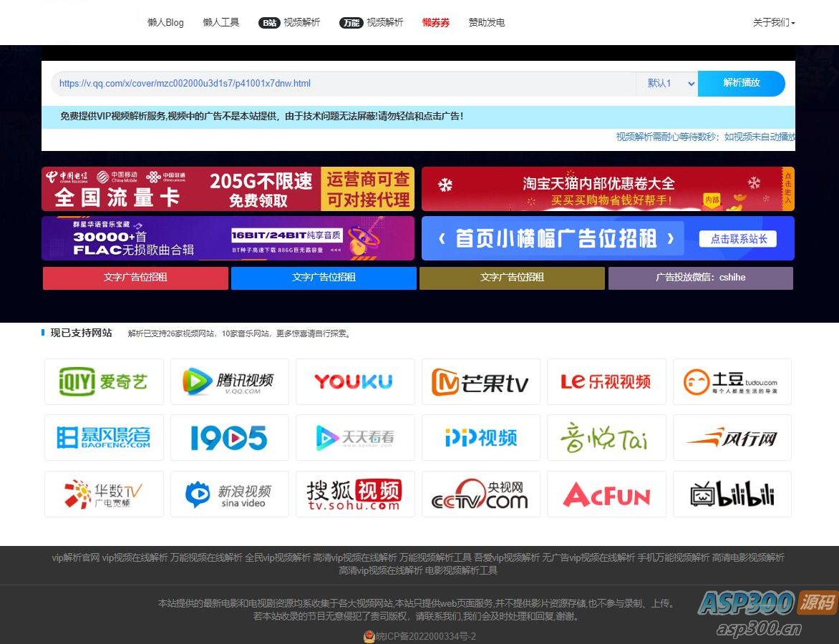Select the AcFun logo tile
The height and width of the screenshot is (644, 839).
(x=607, y=494)
